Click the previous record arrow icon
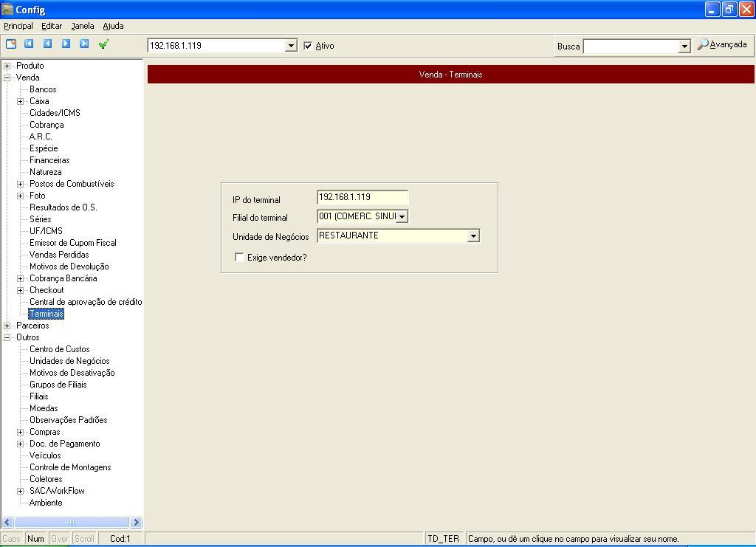 [47, 44]
